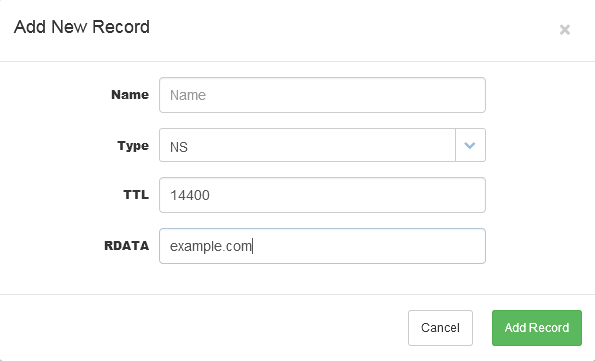Focus the empty Name input field
Image resolution: width=595 pixels, height=361 pixels.
click(x=322, y=95)
